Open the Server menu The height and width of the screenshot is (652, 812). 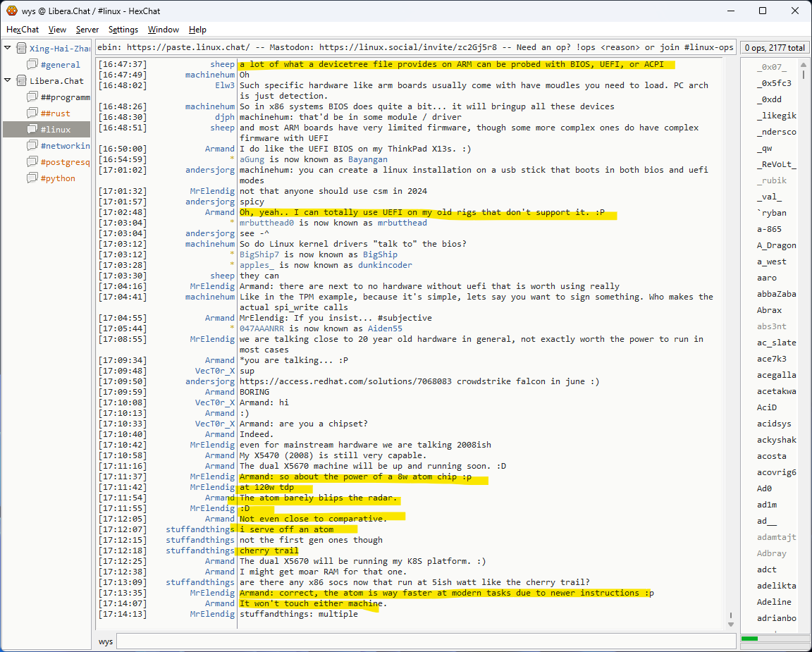tap(87, 30)
